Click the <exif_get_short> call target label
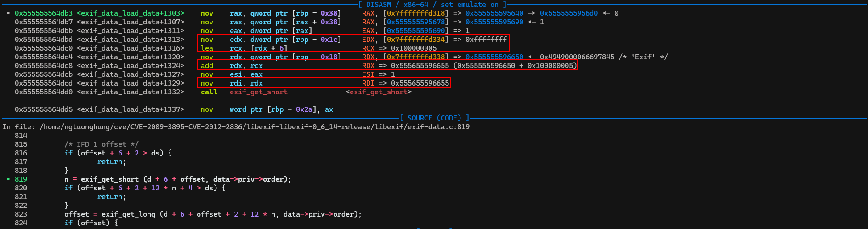The image size is (868, 229). (378, 92)
